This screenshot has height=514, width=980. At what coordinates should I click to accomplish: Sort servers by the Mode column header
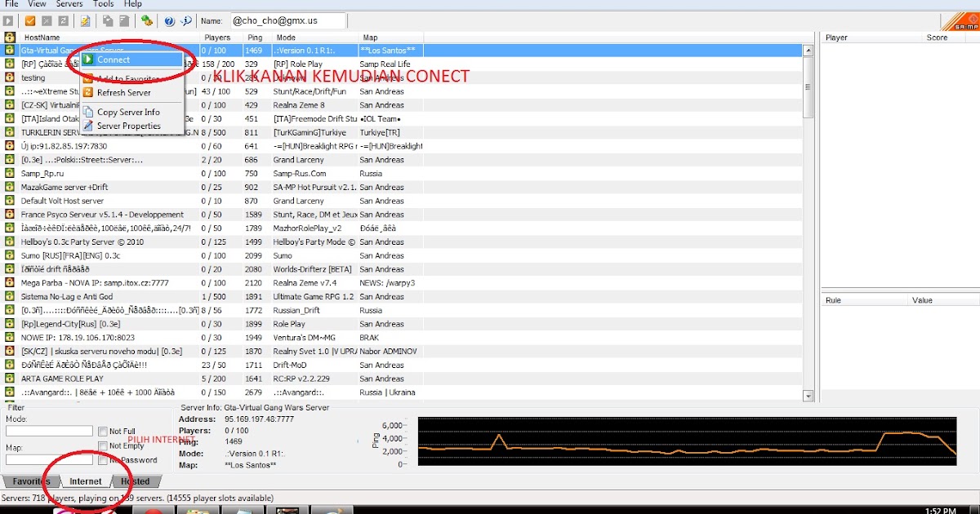tap(315, 38)
